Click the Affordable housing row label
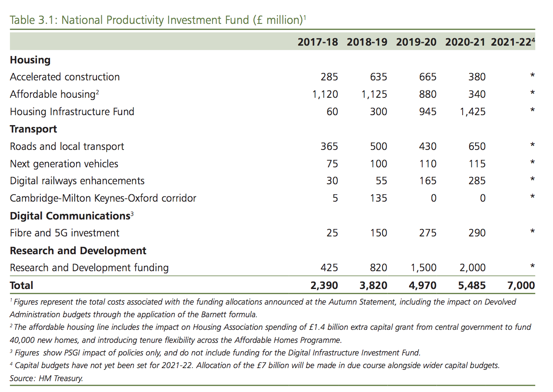Image resolution: width=553 pixels, height=392 pixels. [52, 94]
